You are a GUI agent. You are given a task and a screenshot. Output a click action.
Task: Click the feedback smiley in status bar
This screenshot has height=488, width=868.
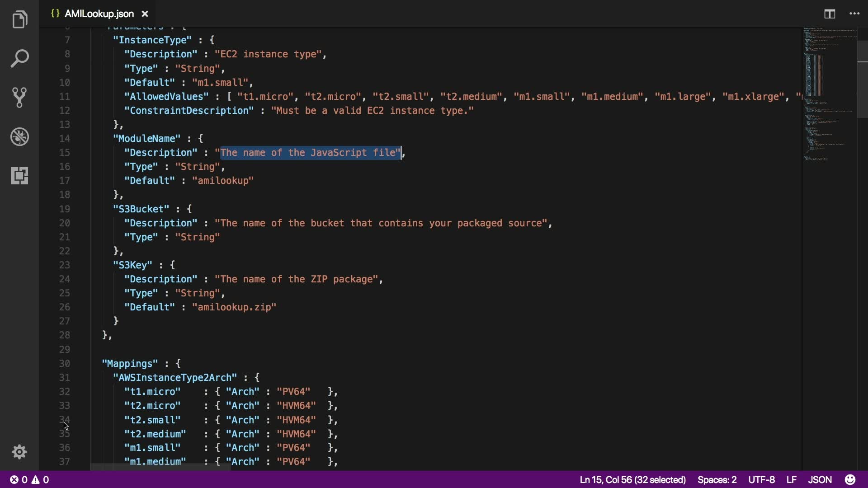click(x=850, y=479)
